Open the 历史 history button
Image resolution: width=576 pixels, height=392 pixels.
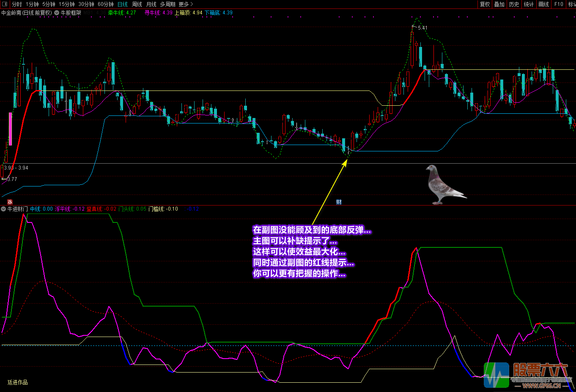pos(514,4)
